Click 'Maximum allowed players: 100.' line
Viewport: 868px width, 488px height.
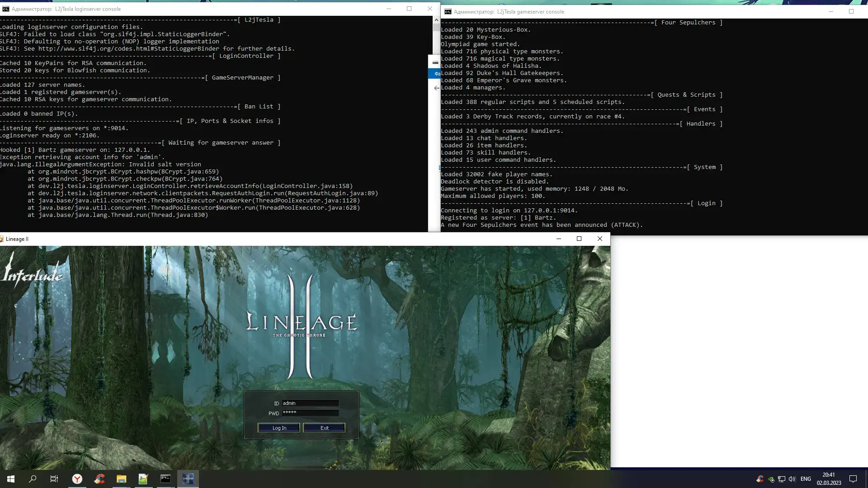tap(493, 196)
